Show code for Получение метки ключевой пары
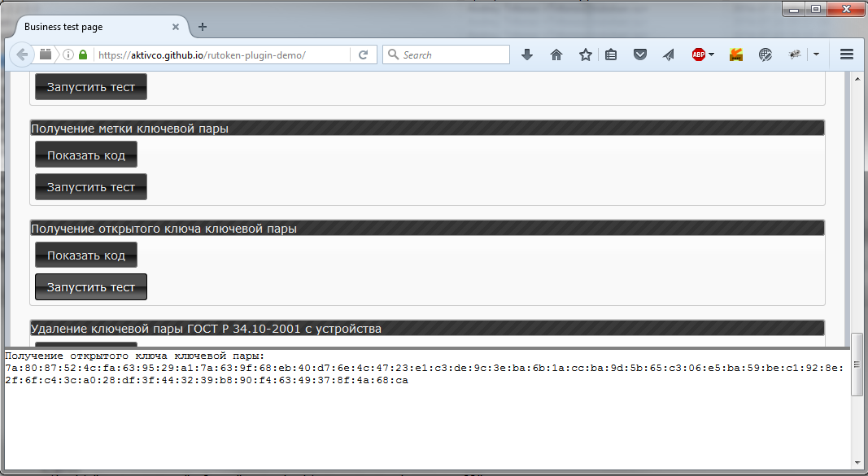868x476 pixels. coord(86,155)
